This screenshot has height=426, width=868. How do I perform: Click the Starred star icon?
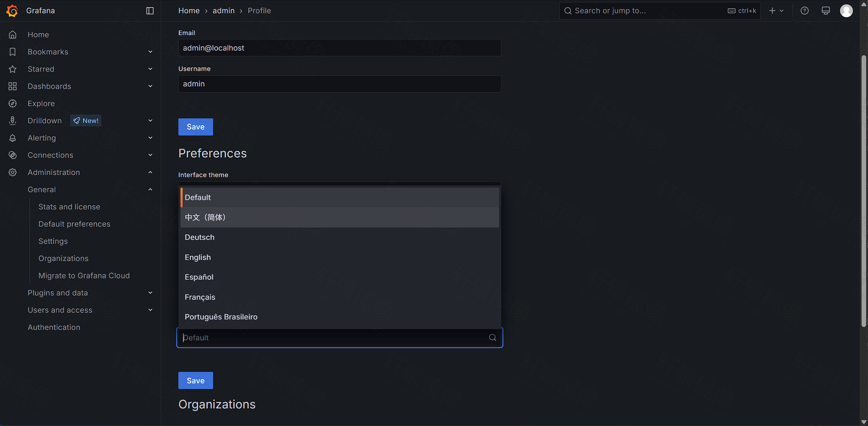point(13,69)
